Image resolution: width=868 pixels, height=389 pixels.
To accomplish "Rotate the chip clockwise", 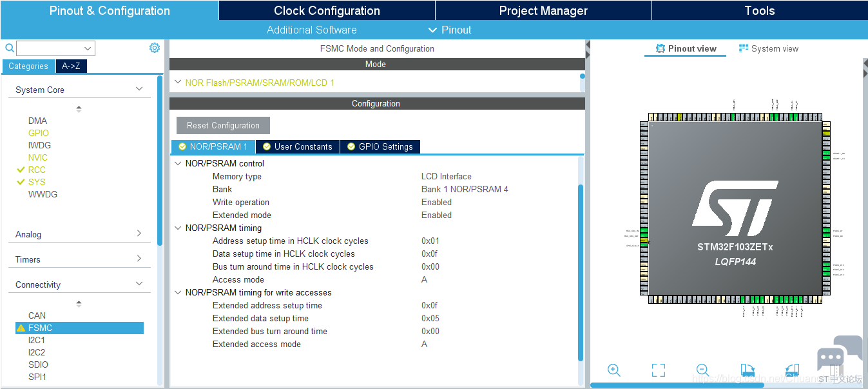I will [747, 370].
